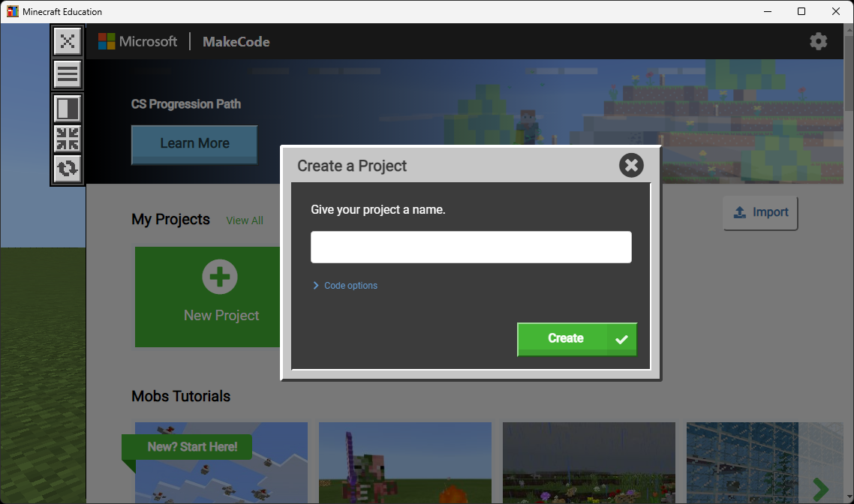Click the CS Progression Path heading
854x504 pixels.
click(185, 104)
